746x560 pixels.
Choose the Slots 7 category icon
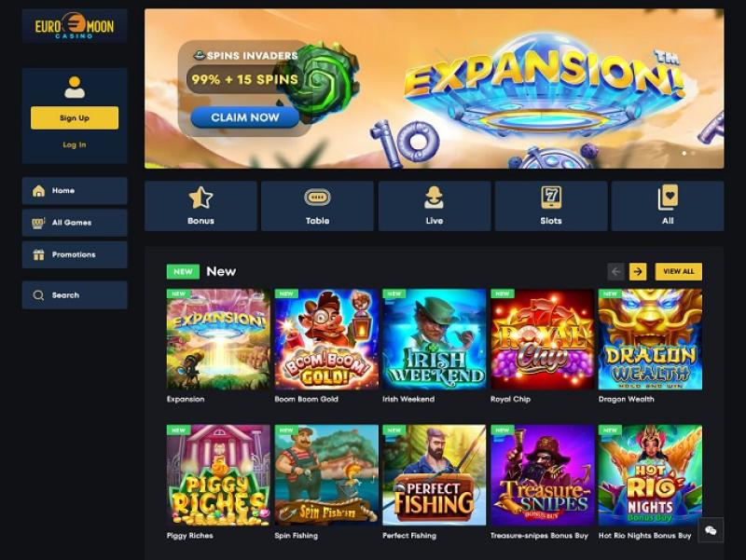(551, 206)
